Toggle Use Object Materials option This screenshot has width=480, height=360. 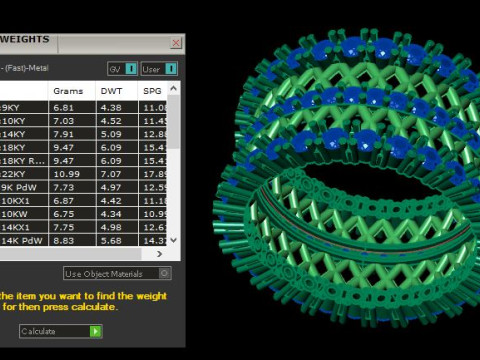coord(117,273)
